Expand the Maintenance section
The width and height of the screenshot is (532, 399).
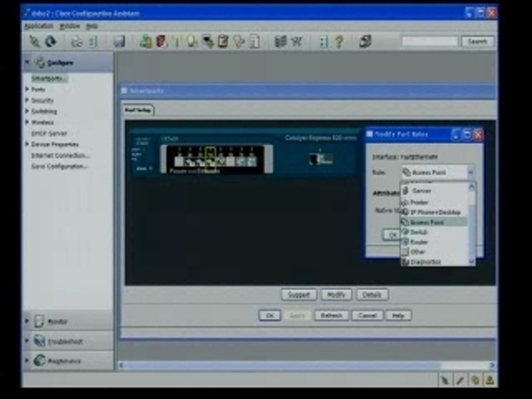pos(27,360)
